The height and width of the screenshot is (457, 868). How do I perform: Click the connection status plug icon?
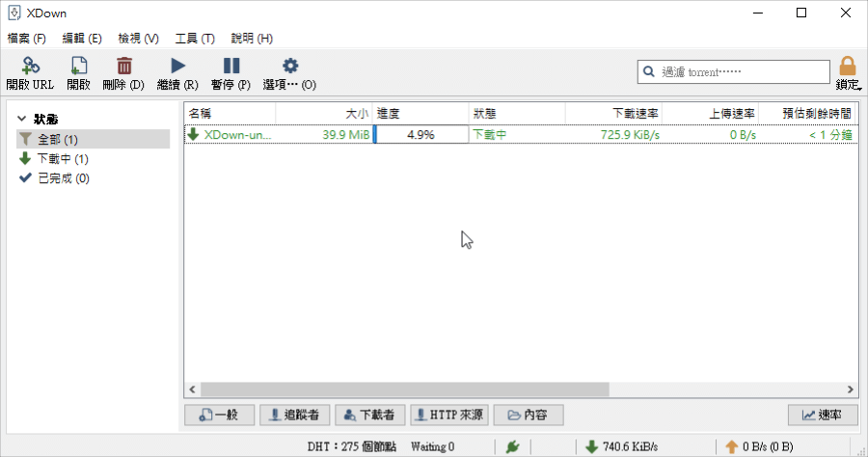(513, 446)
